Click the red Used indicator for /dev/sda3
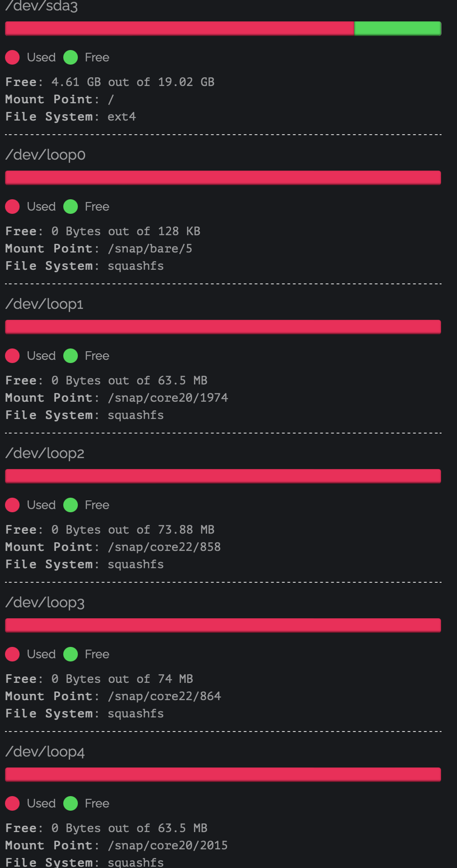457x868 pixels. click(12, 57)
